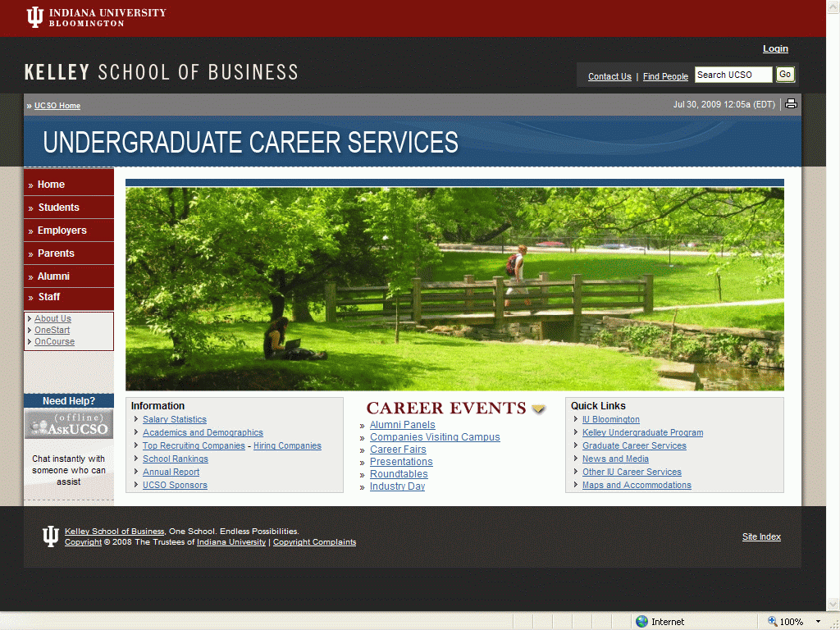Open the Presentations link

click(x=401, y=462)
